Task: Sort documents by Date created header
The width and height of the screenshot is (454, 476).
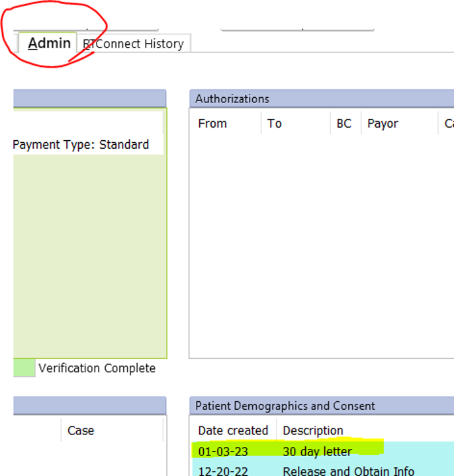Action: tap(233, 430)
